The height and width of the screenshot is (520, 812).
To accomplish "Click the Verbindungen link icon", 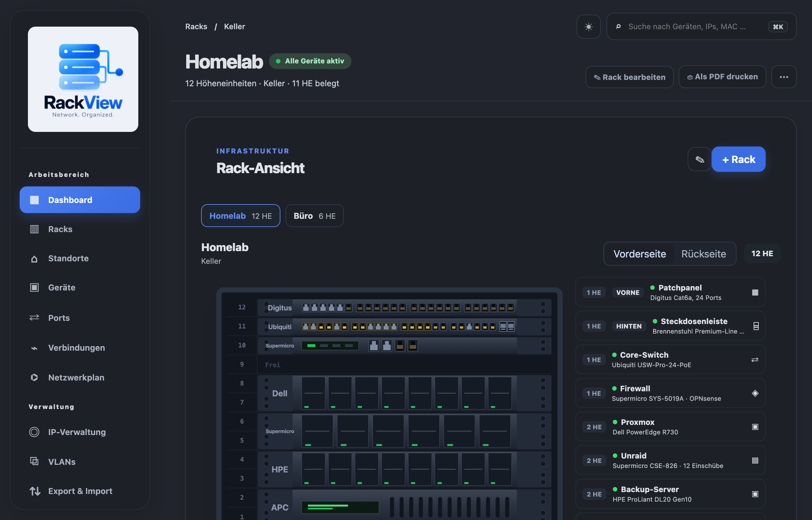I will pos(34,348).
